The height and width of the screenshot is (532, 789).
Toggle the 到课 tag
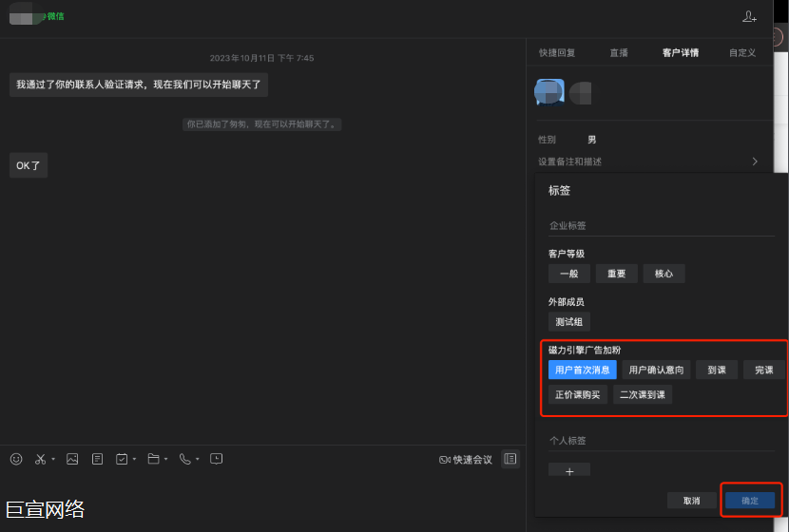click(717, 370)
